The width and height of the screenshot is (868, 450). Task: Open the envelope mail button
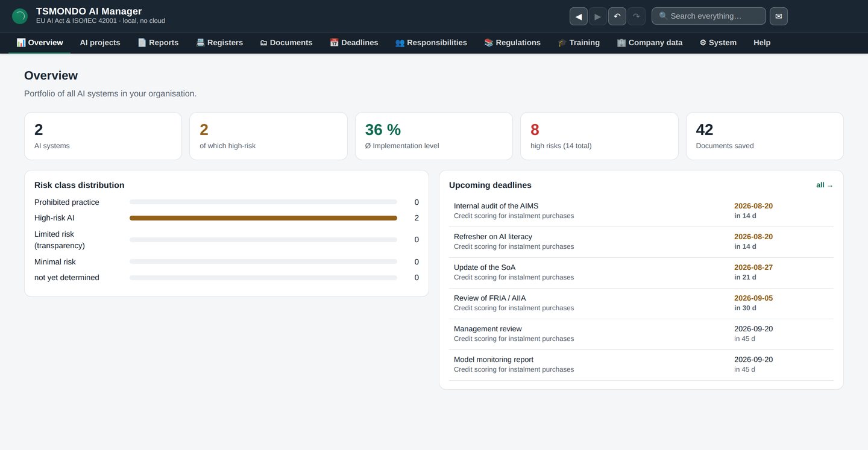click(x=779, y=16)
